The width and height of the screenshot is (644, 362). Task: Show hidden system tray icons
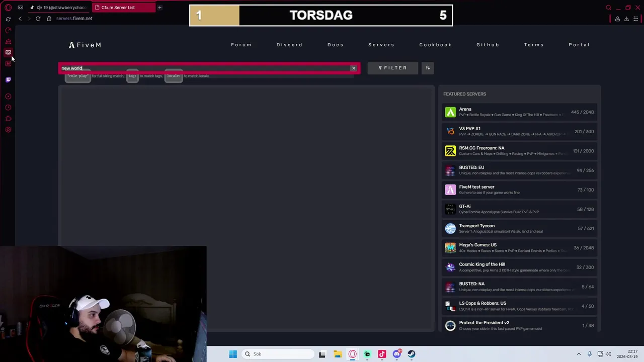point(579,354)
